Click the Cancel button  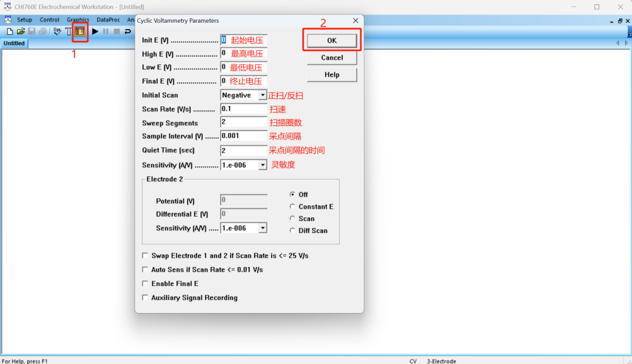pyautogui.click(x=331, y=57)
